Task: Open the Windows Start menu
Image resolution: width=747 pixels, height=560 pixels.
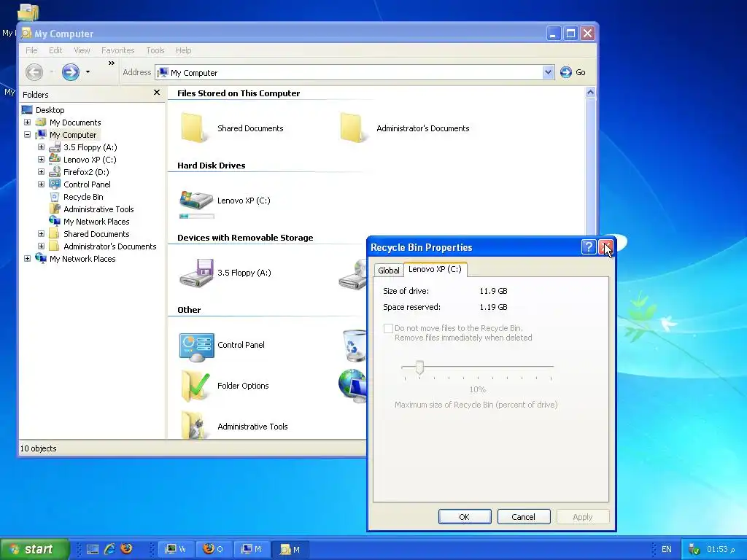Action: 34,549
